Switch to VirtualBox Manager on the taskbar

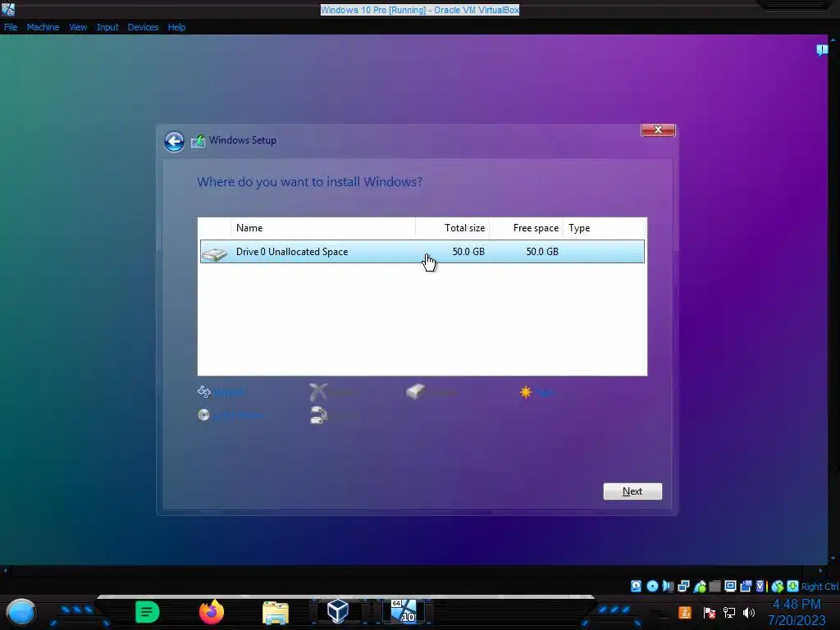[338, 611]
